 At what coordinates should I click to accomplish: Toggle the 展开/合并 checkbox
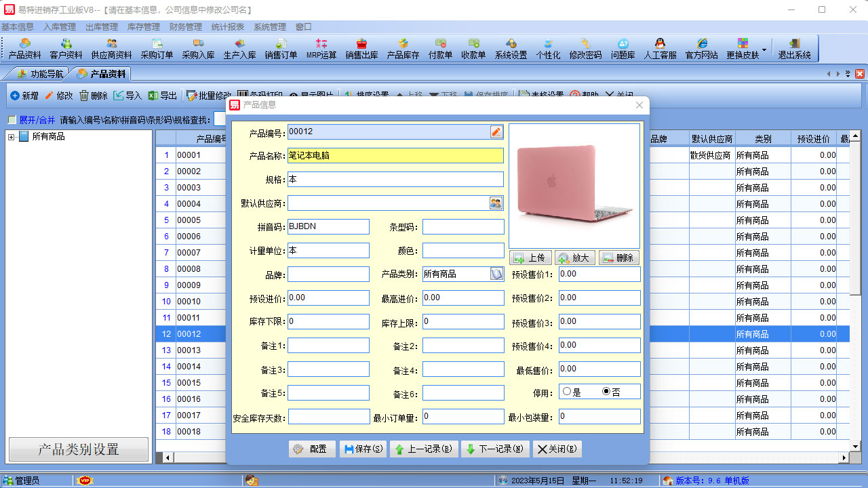point(12,120)
